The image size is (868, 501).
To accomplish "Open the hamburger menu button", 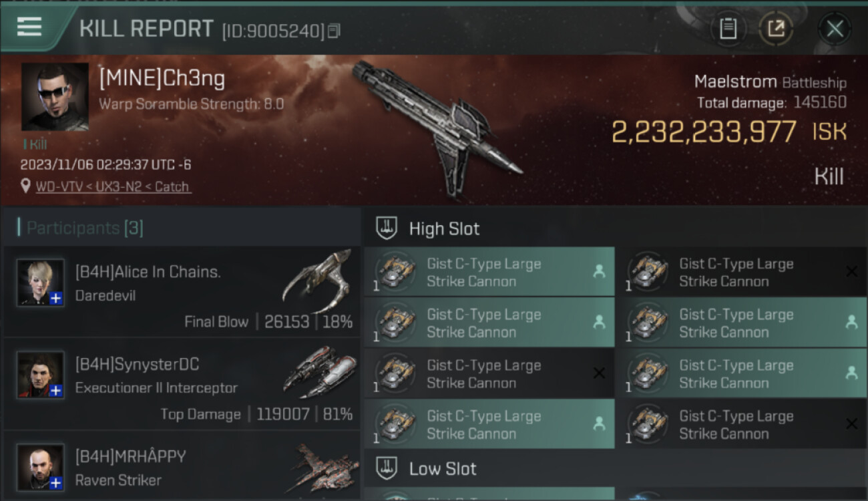I will (29, 27).
